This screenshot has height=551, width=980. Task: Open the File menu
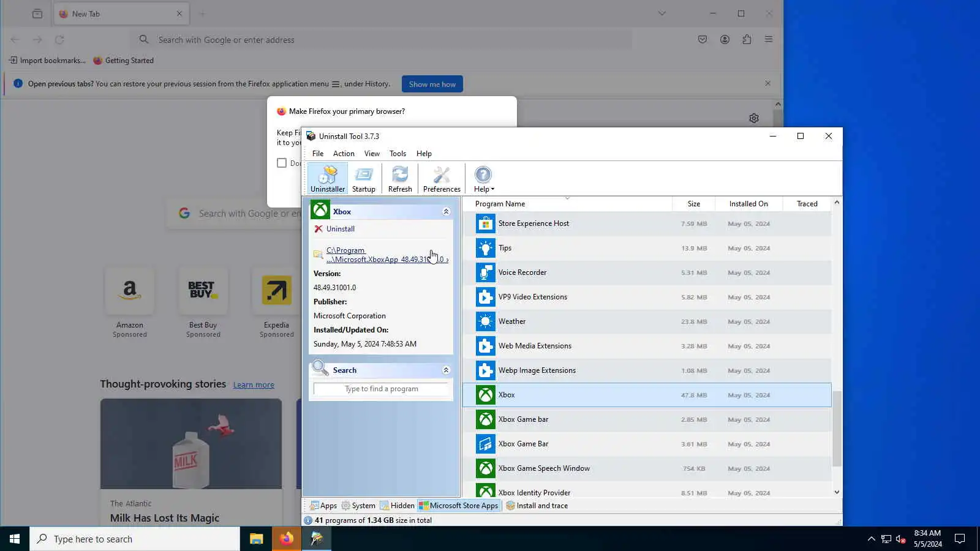318,154
